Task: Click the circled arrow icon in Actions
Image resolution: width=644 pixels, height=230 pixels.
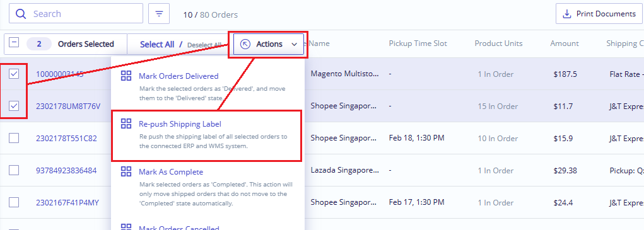Action: pos(245,44)
